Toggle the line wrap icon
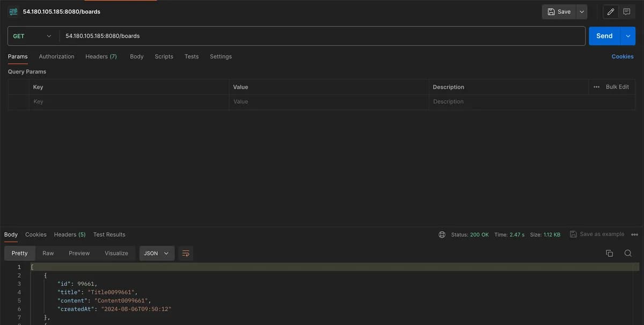Image resolution: width=644 pixels, height=325 pixels. point(186,253)
